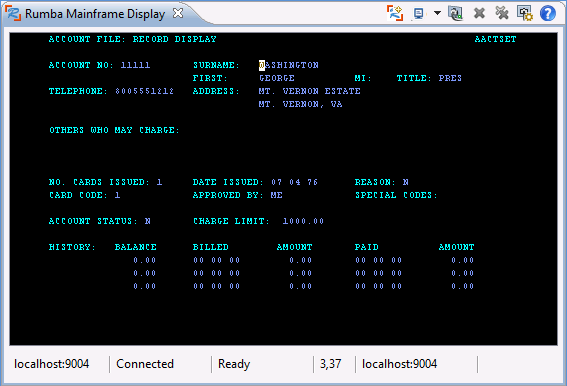Viewport: 567px width, 386px height.
Task: Open connection settings (monitor with gear icon)
Action: (525, 13)
